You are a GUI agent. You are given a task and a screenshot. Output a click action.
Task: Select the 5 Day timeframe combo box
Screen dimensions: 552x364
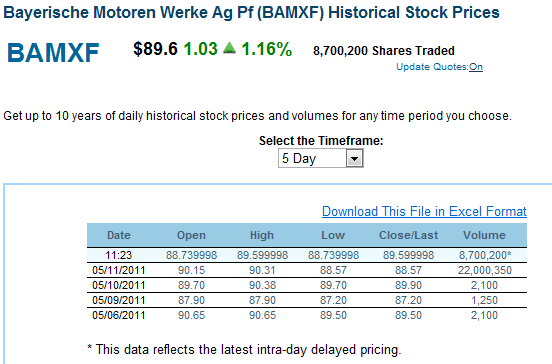click(321, 158)
